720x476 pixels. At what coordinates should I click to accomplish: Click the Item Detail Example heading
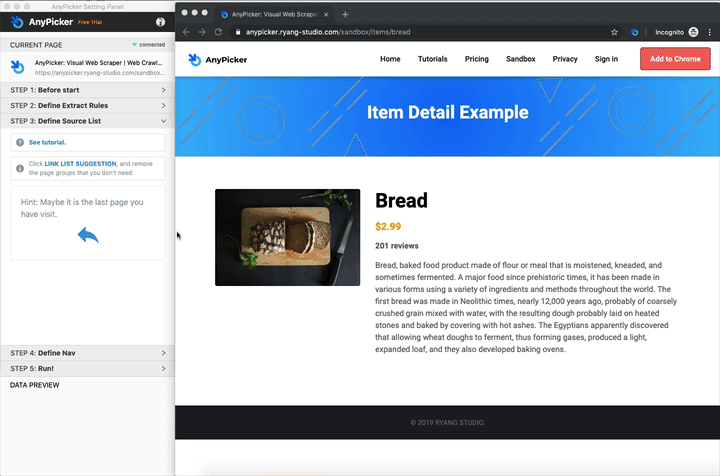click(x=448, y=112)
